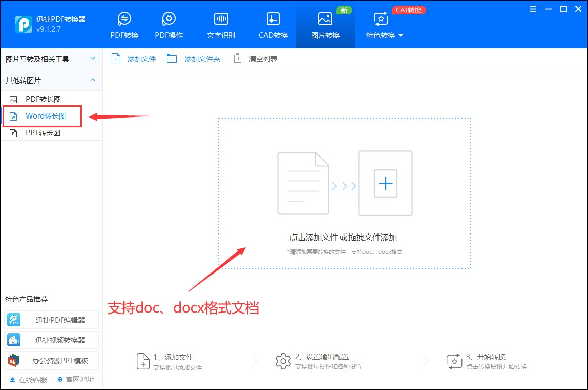Choose PDF转长图 in the sidebar
The image size is (588, 390).
[52, 99]
